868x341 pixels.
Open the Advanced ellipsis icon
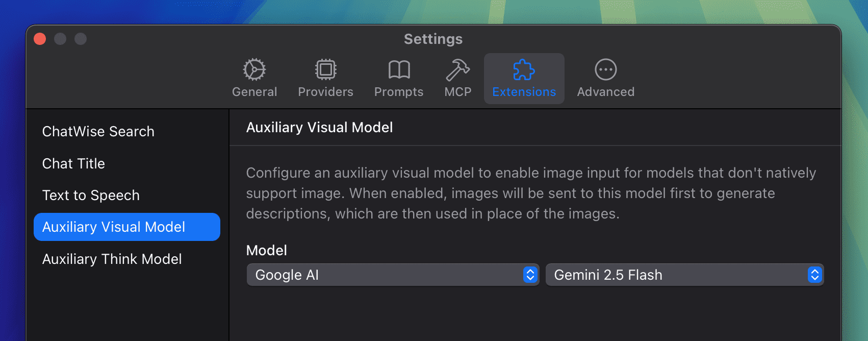pos(606,69)
